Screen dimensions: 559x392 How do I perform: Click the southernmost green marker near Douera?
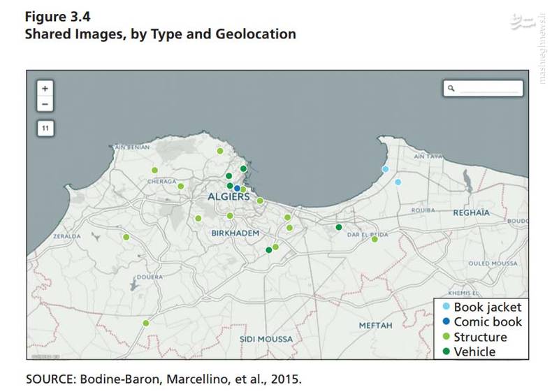click(146, 323)
